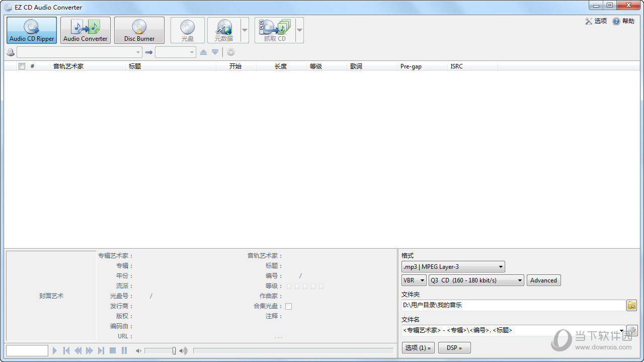Viewport: 644px width, 362px height.
Task: Click the ellipsis below the 注释 field
Action: click(278, 337)
